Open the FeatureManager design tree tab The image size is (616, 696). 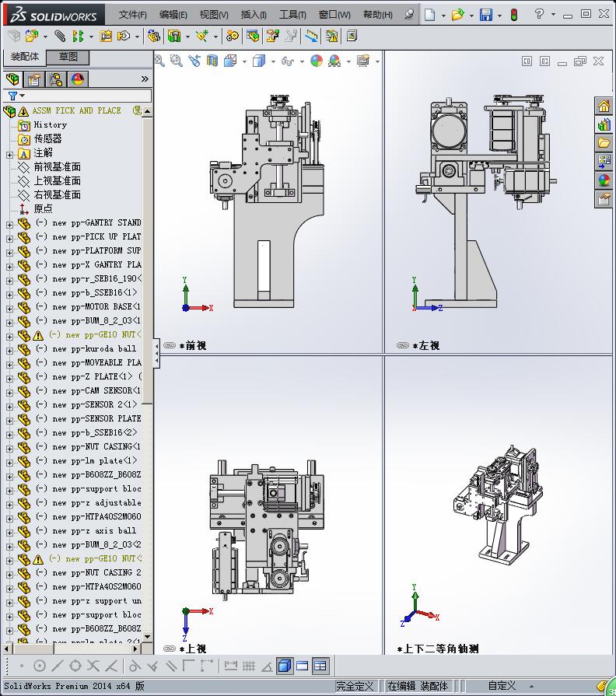(x=13, y=79)
